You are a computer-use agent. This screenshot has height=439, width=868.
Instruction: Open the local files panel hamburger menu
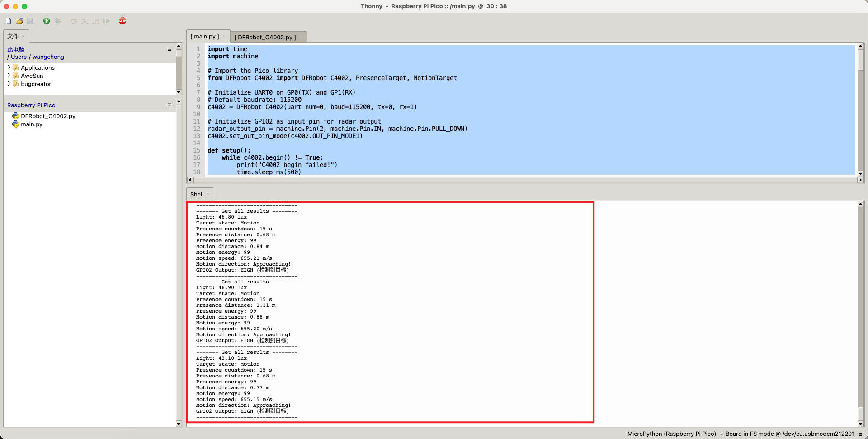tap(170, 49)
